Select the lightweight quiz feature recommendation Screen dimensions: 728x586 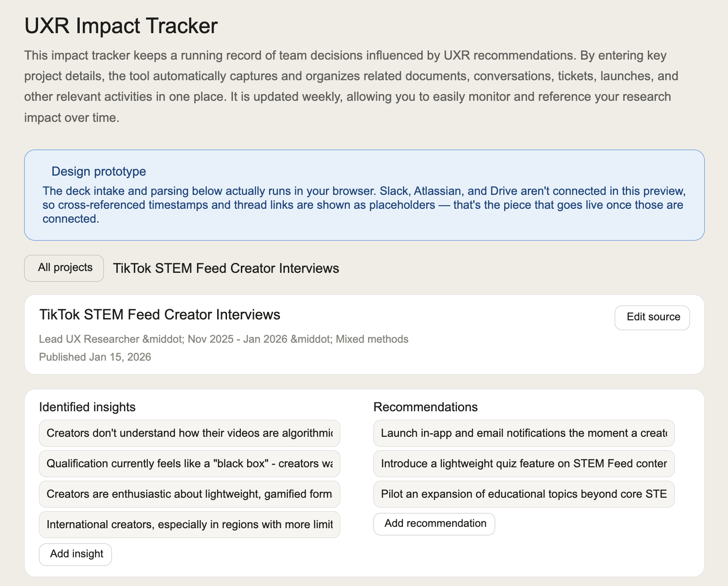click(524, 464)
